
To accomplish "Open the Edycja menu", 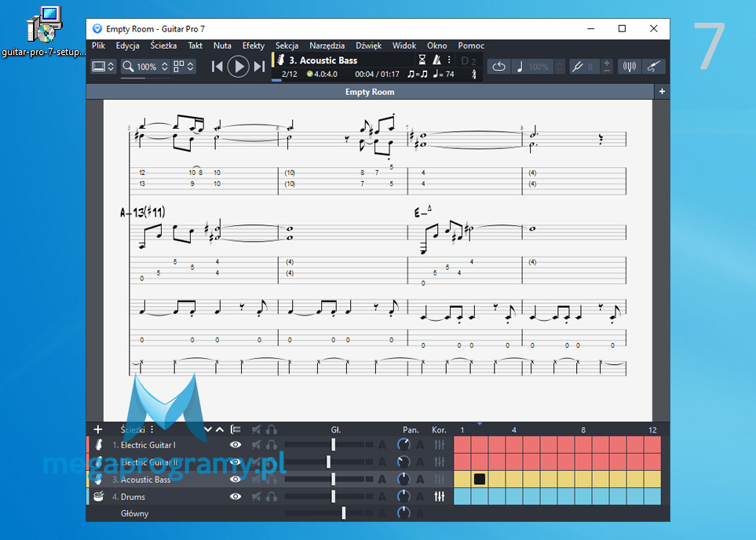I will pyautogui.click(x=128, y=46).
